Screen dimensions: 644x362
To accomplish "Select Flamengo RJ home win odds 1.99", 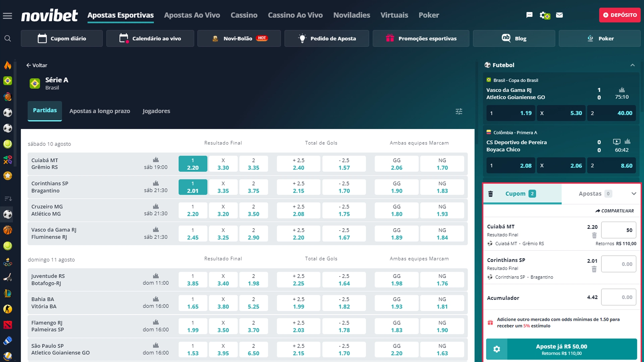I will (193, 326).
